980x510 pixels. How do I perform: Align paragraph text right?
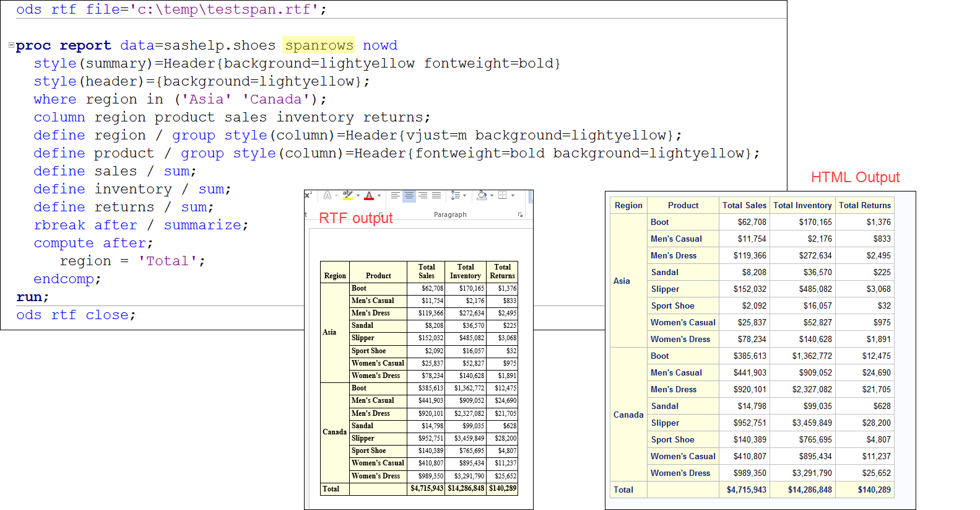423,195
